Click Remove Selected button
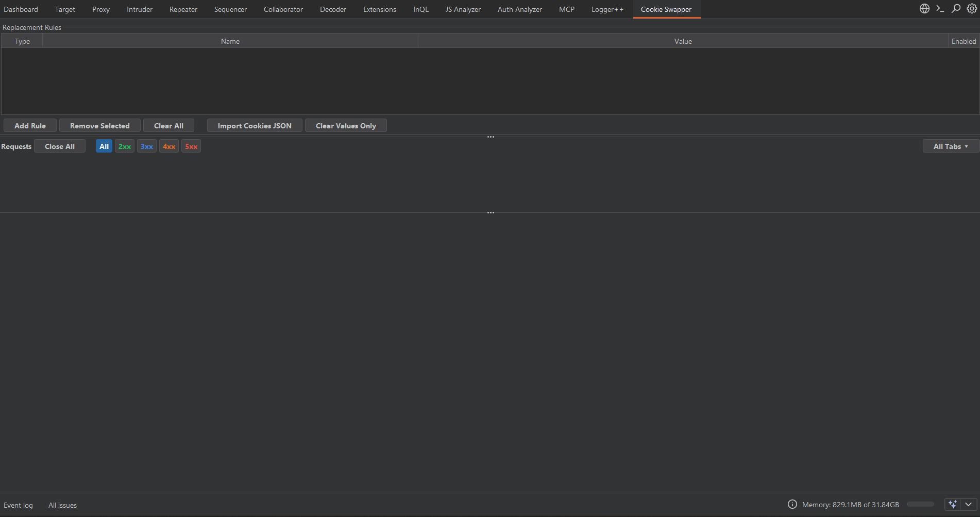980x517 pixels. click(x=100, y=126)
